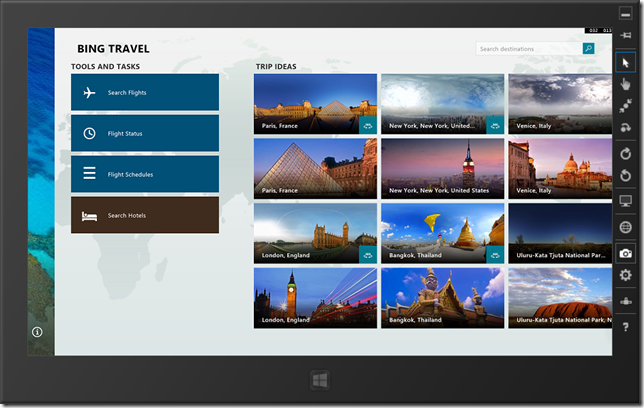Open set location globe icon
644x408 pixels.
coord(625,227)
